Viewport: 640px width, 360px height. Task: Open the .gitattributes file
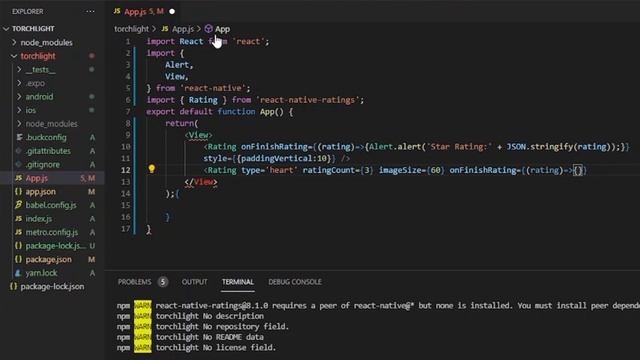[x=48, y=151]
